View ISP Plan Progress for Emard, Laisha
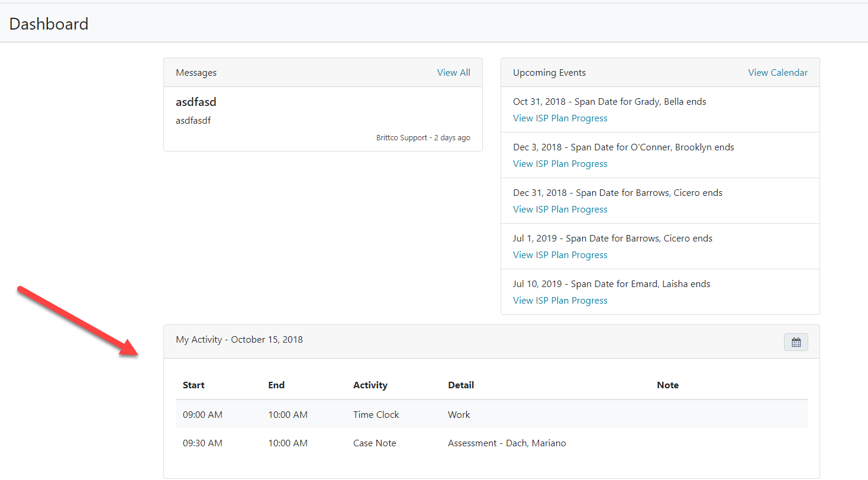 [560, 301]
